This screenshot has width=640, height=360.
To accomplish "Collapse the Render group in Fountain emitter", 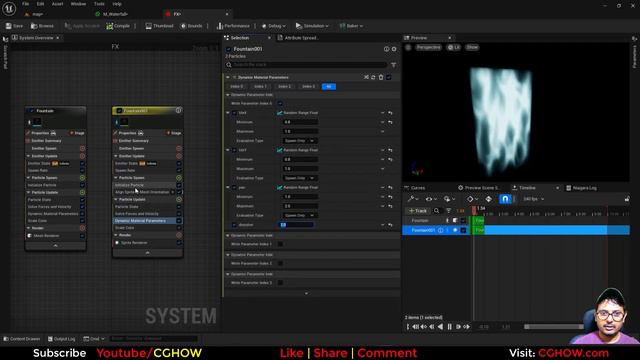I will 29,228.
